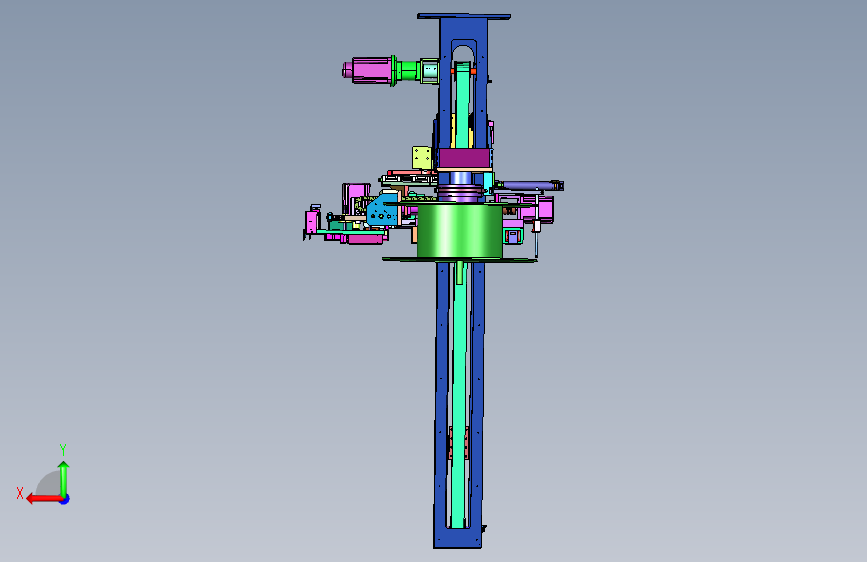867x562 pixels.
Task: Select the top mounting plate of the column
Action: 464,17
